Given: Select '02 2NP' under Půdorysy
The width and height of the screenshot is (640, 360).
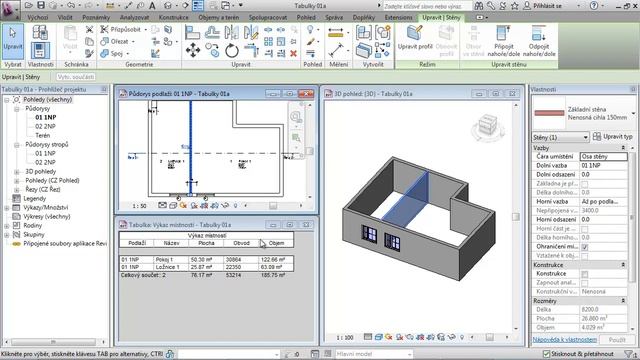Looking at the screenshot, I should click(x=45, y=127).
